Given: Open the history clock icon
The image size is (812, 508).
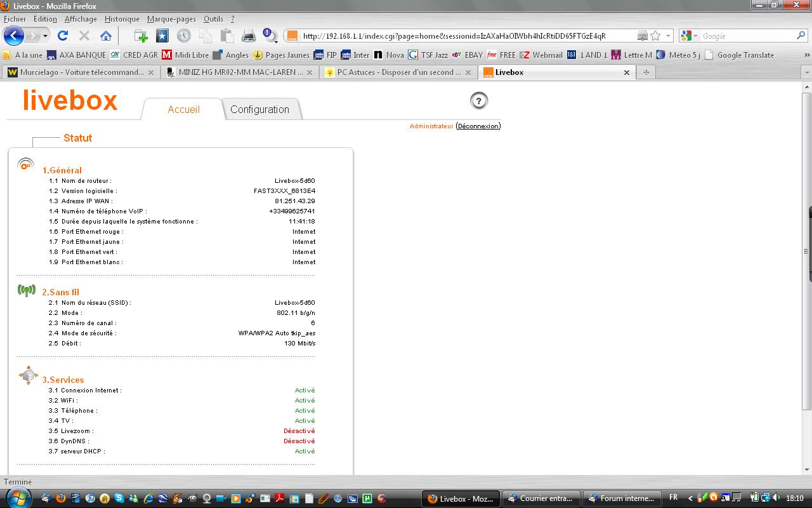Looking at the screenshot, I should [x=183, y=36].
